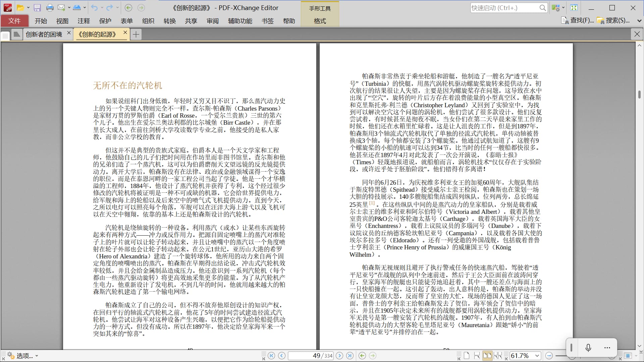Click the red 文件 button
The height and width of the screenshot is (362, 644).
click(14, 21)
